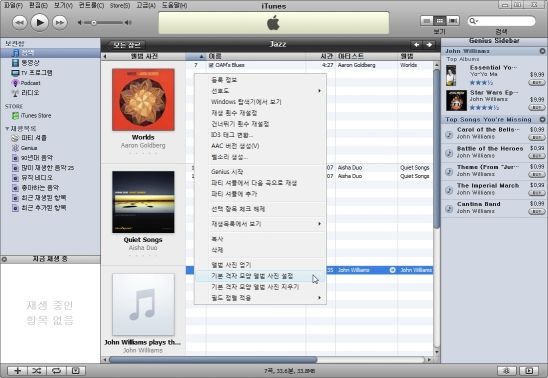The height and width of the screenshot is (378, 548).
Task: Preview The Imperial March song
Action: tap(449, 190)
